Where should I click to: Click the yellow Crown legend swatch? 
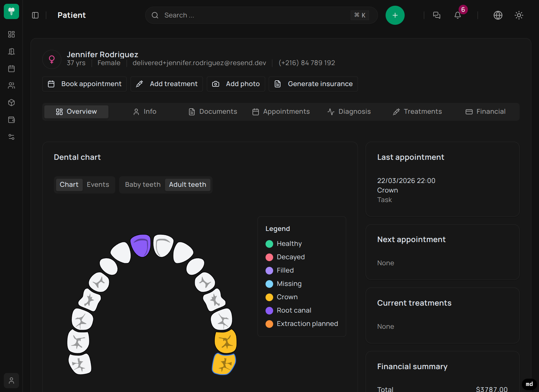tap(269, 297)
